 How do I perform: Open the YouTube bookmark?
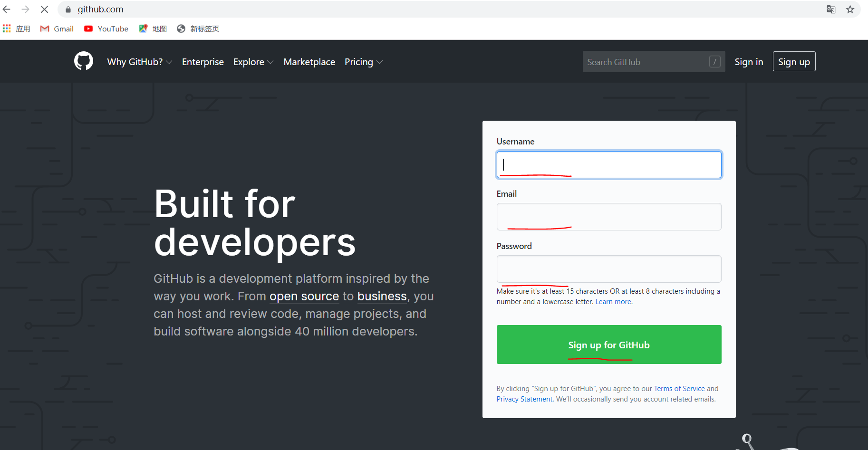coord(106,29)
